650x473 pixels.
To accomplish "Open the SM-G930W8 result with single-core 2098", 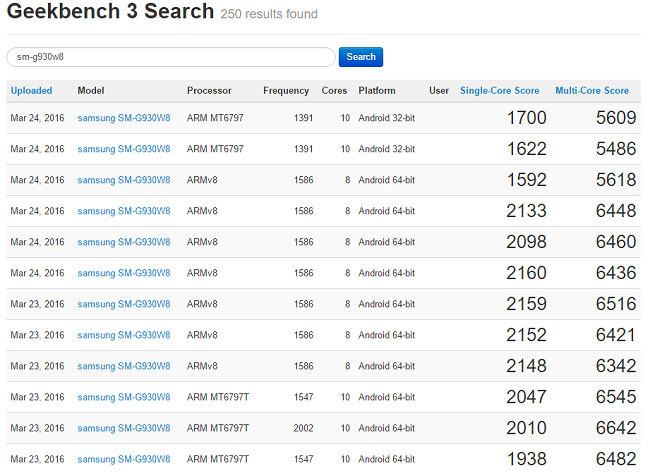I will click(124, 242).
